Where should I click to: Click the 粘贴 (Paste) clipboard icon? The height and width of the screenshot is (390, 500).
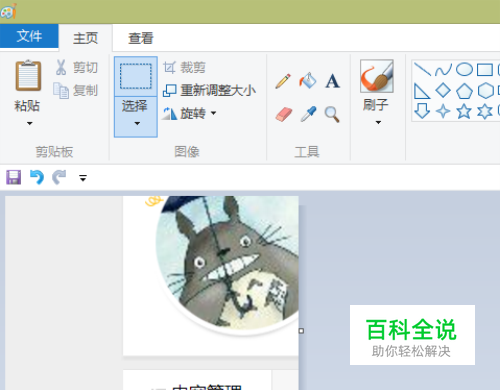[x=28, y=76]
